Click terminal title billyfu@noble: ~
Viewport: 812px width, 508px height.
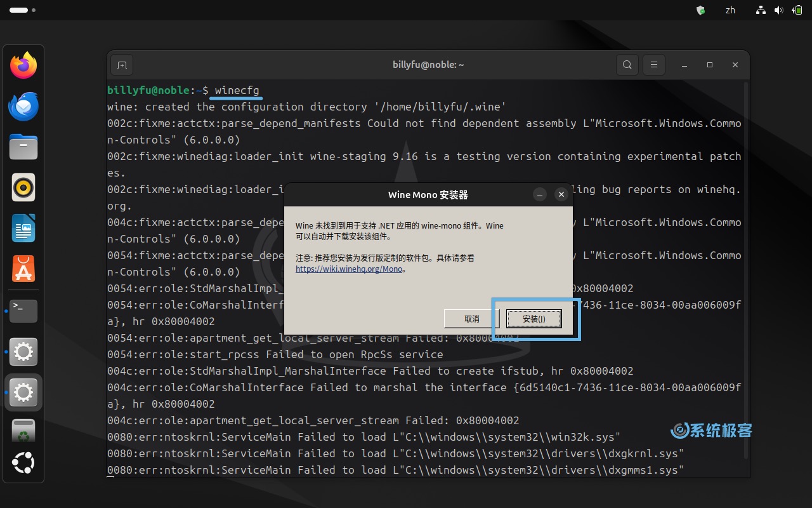coord(428,65)
